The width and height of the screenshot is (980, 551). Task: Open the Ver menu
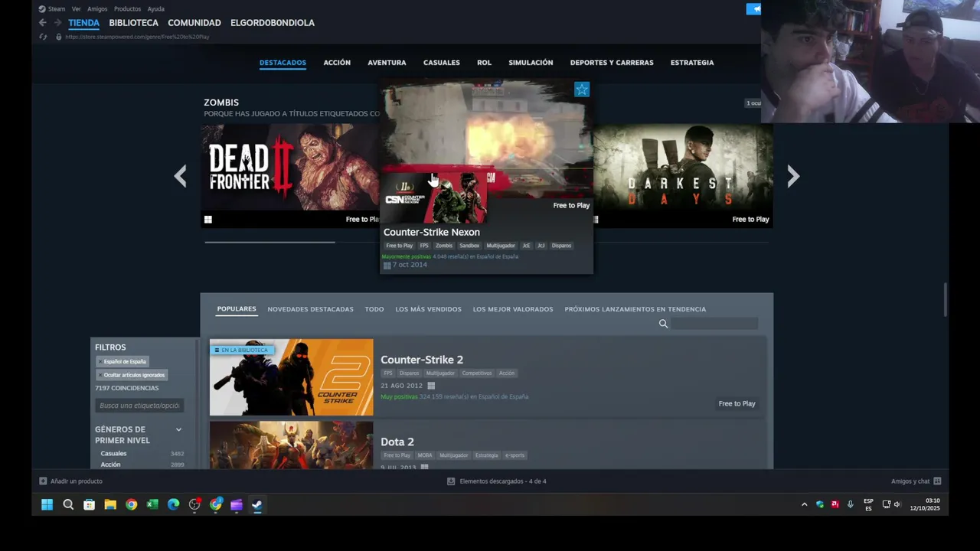coord(77,9)
